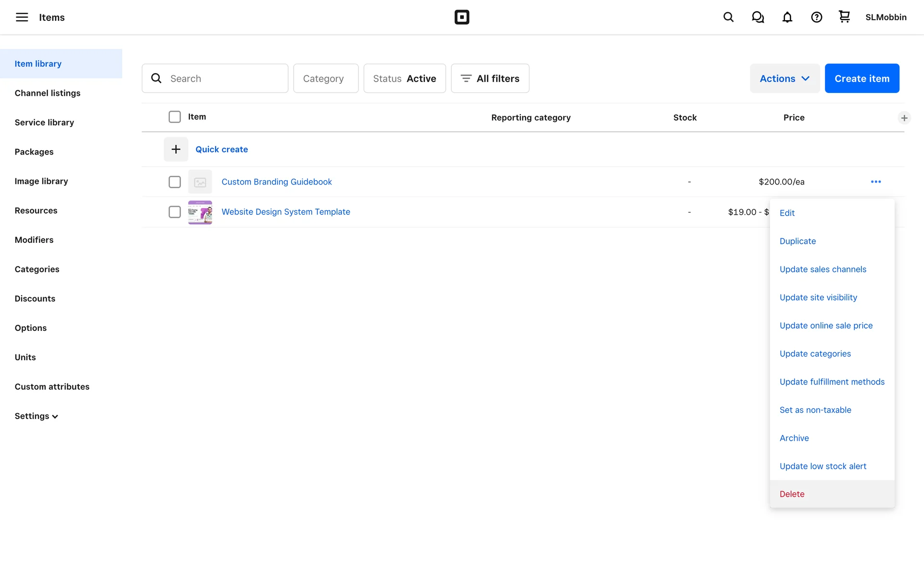Check the Website Design System Template checkbox
The width and height of the screenshot is (924, 578).
tap(175, 212)
